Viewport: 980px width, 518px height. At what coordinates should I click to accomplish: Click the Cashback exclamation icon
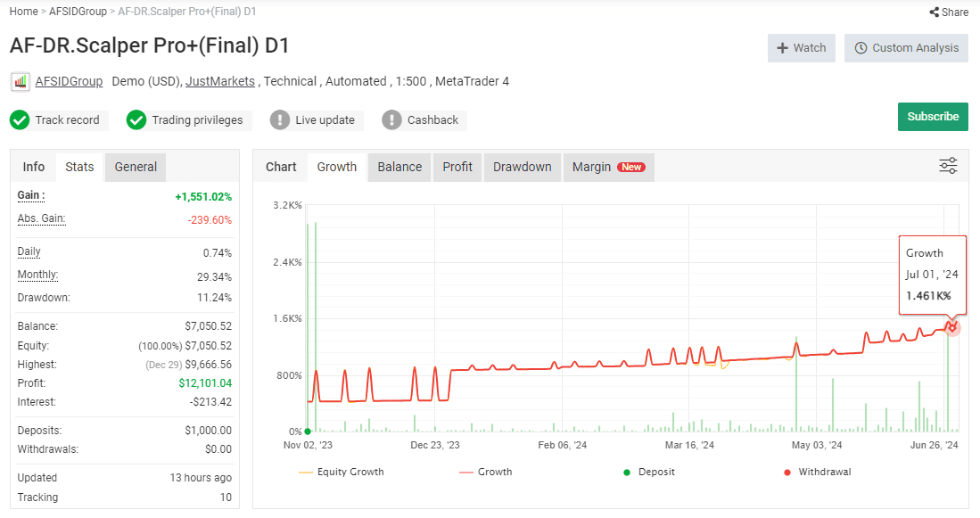391,120
